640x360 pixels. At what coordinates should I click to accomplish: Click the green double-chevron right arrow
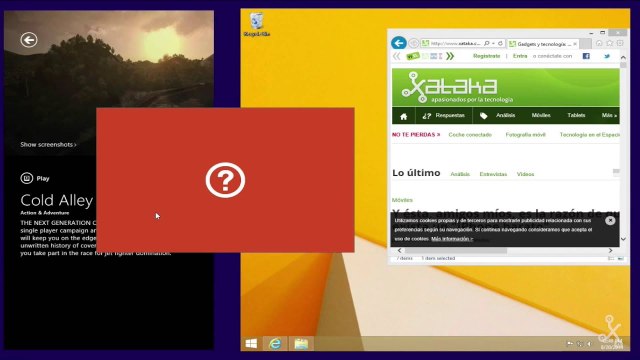point(450,56)
